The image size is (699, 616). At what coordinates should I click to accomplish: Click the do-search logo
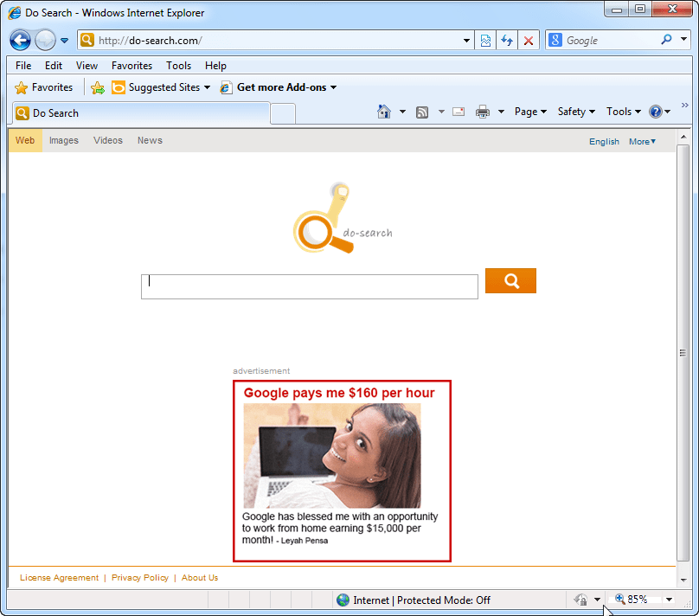coord(343,217)
